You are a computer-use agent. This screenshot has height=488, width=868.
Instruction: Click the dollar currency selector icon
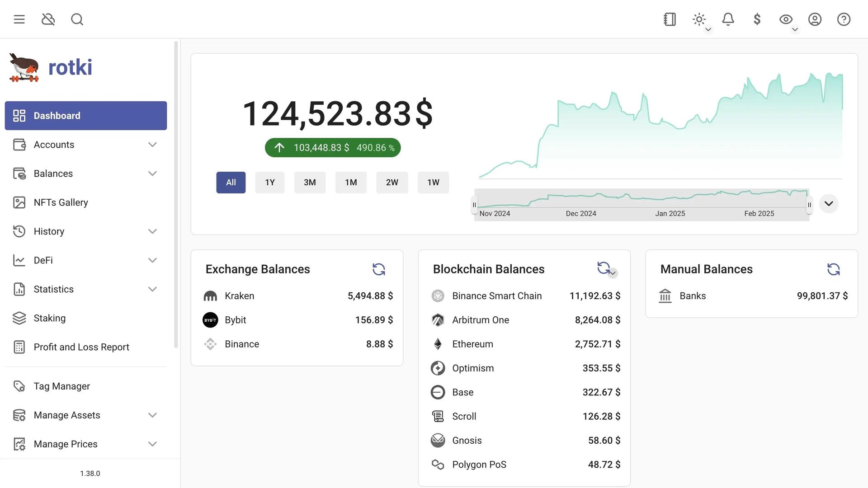tap(757, 19)
